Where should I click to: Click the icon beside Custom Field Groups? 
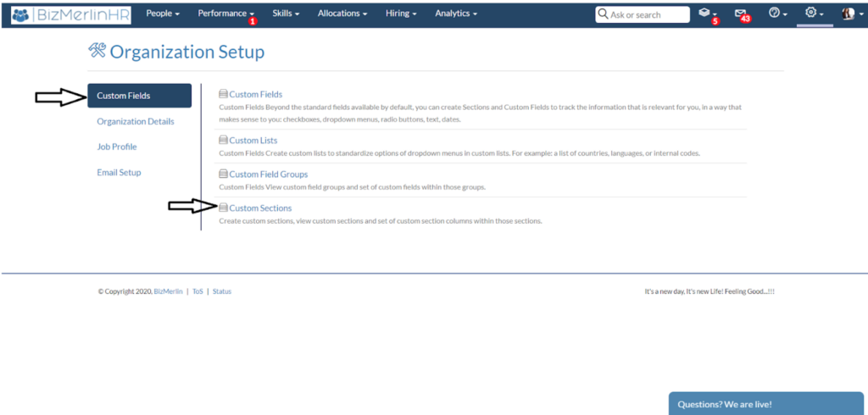coord(224,174)
